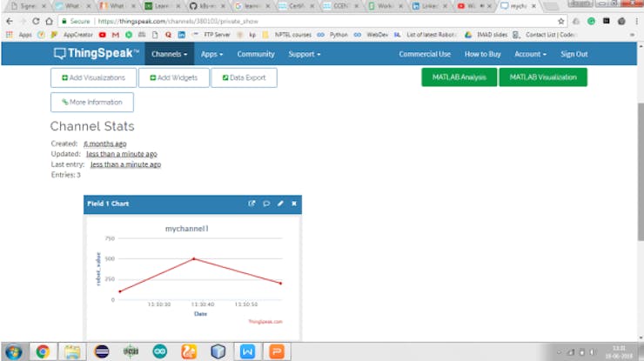This screenshot has width=644, height=361.
Task: Bookmark this page with the star icon
Action: [x=560, y=21]
